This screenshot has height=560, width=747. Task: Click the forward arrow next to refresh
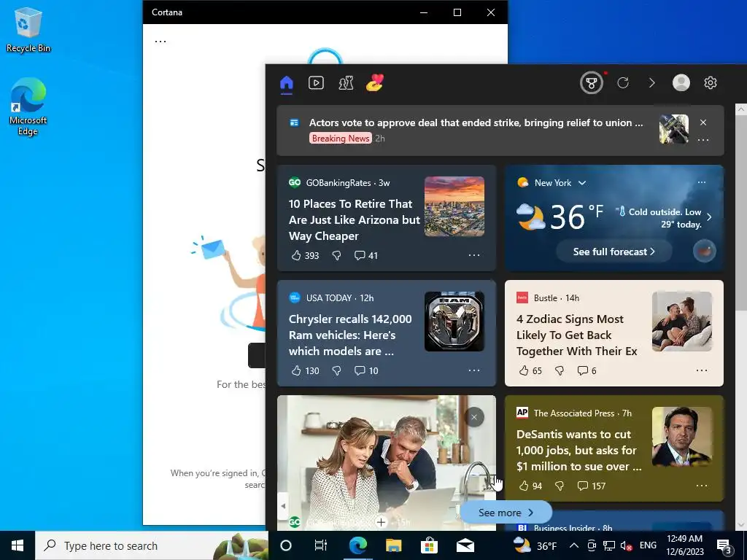point(651,83)
